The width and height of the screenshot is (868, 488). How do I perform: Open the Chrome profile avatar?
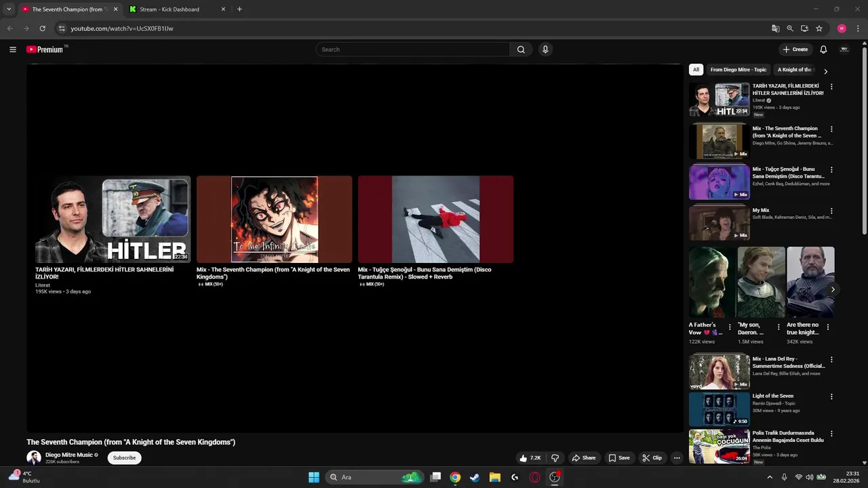click(842, 28)
